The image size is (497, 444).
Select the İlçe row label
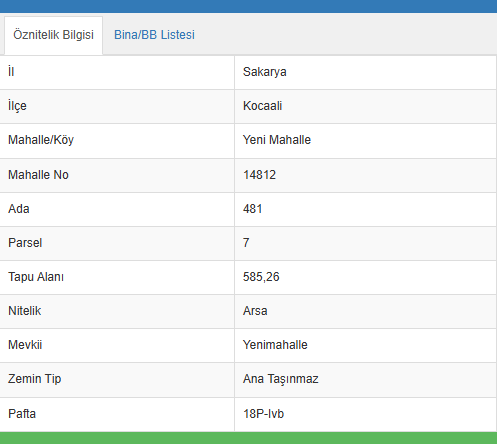click(x=17, y=106)
